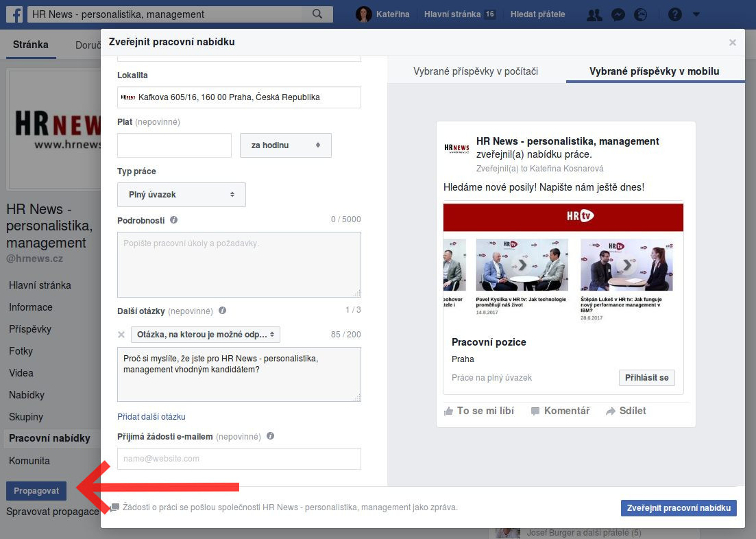Click the Komentář speech bubble icon

pyautogui.click(x=535, y=411)
